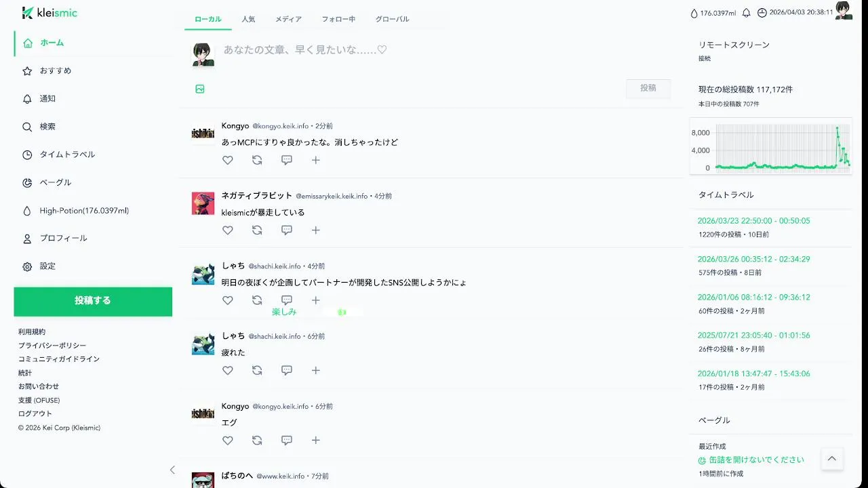Open profile avatar menu at top right
868x488 pixels.
pyautogui.click(x=844, y=10)
